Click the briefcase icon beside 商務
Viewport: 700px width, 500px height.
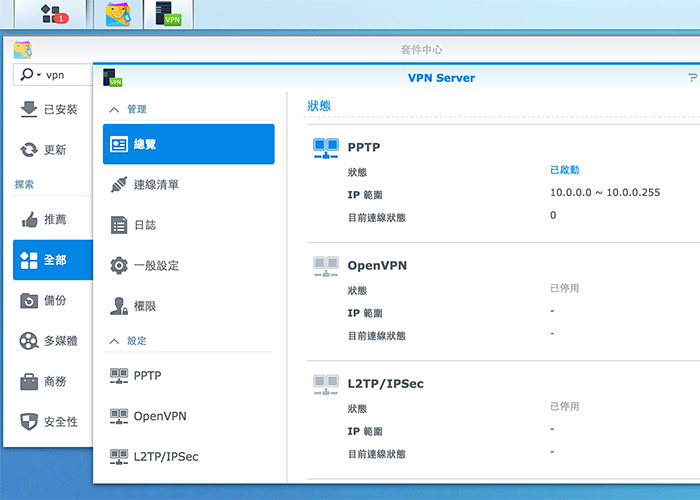29,382
